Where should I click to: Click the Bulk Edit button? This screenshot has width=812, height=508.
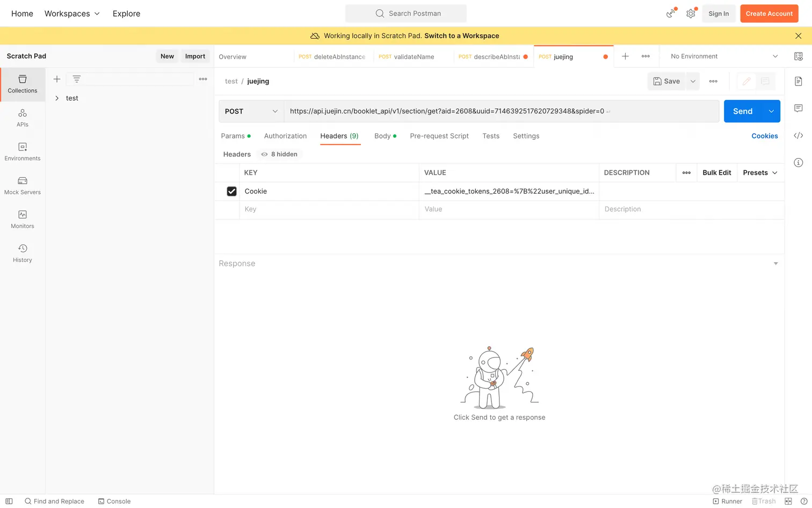click(x=717, y=173)
